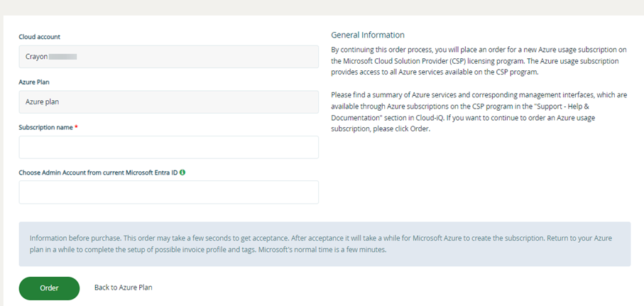The height and width of the screenshot is (306, 644).
Task: Click the Choose Admin Account label text
Action: (98, 173)
